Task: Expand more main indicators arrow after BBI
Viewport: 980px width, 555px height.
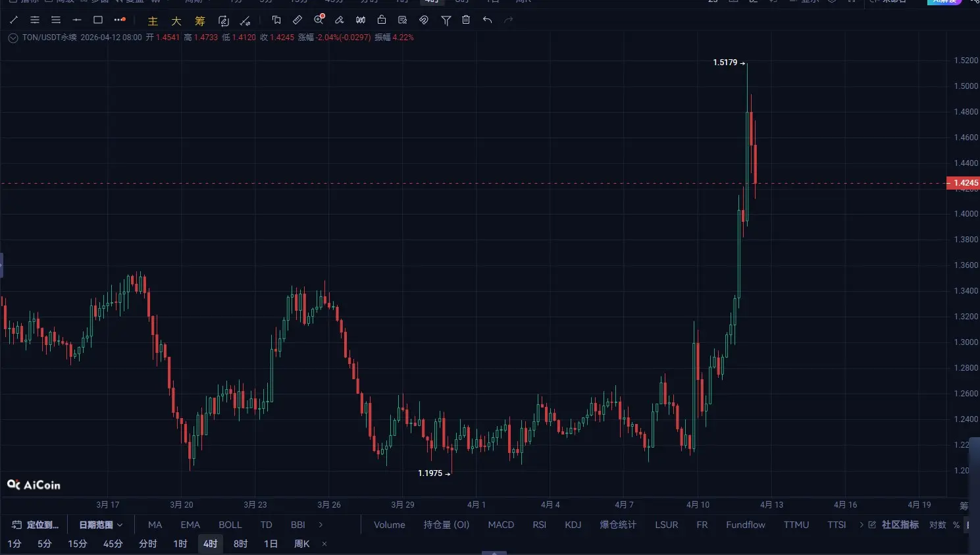Action: point(321,525)
